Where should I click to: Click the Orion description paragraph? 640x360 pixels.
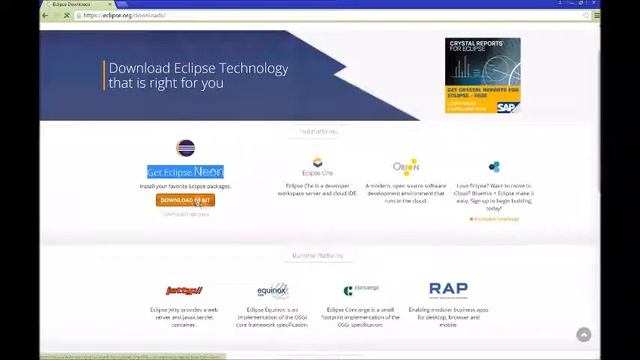pos(406,193)
